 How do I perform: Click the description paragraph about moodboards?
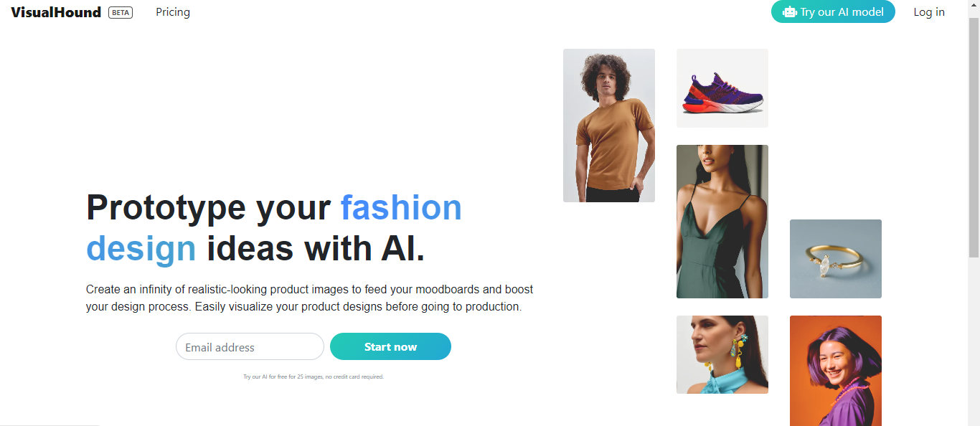click(310, 298)
